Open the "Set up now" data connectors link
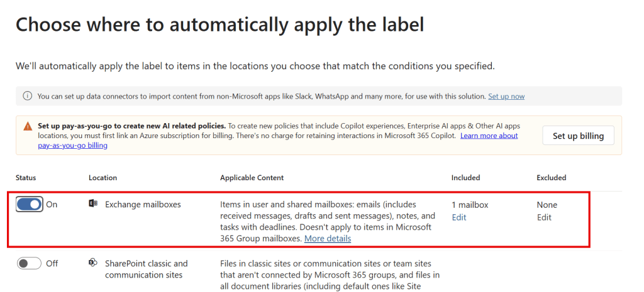The image size is (644, 292). point(506,96)
